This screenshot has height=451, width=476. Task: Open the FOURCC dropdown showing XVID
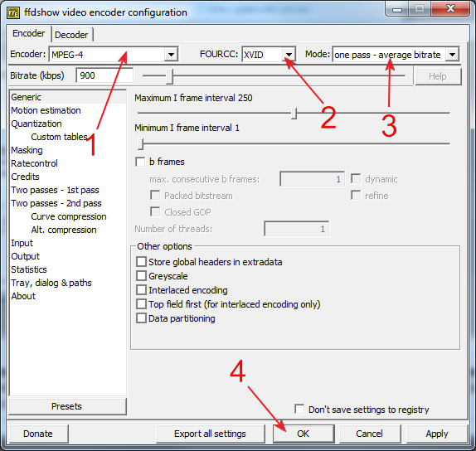[x=269, y=55]
